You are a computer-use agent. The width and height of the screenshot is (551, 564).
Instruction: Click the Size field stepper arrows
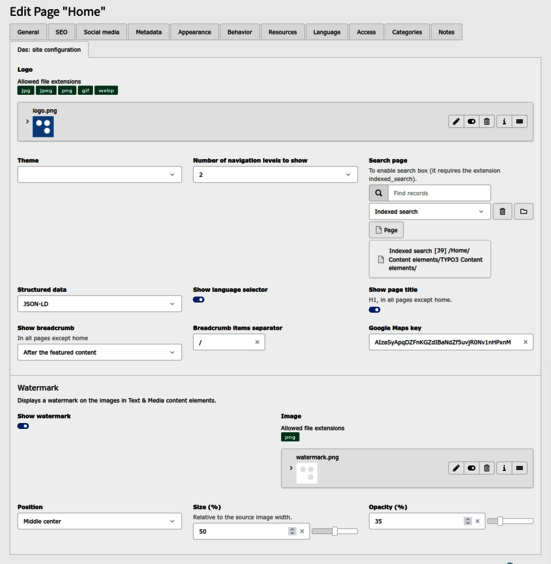point(292,531)
